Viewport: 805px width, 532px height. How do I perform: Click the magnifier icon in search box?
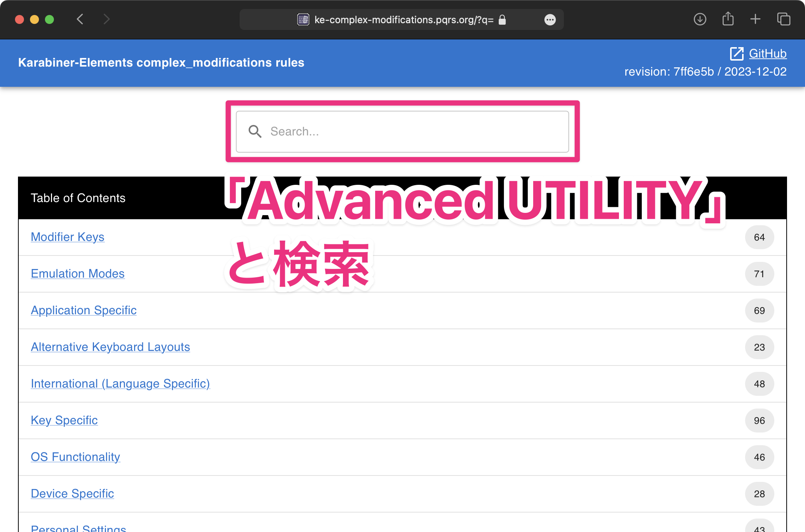tap(255, 131)
